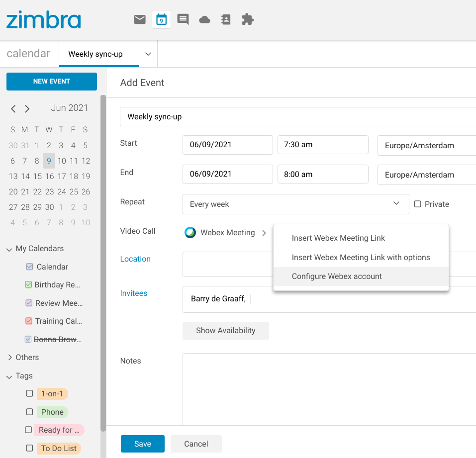This screenshot has width=476, height=458.
Task: Toggle the Private checkbox
Action: (x=418, y=204)
